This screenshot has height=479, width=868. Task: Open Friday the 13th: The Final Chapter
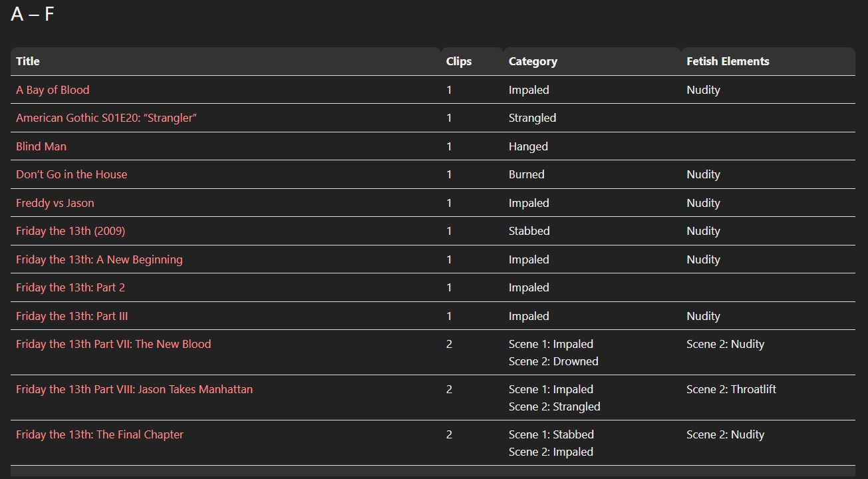coord(100,434)
